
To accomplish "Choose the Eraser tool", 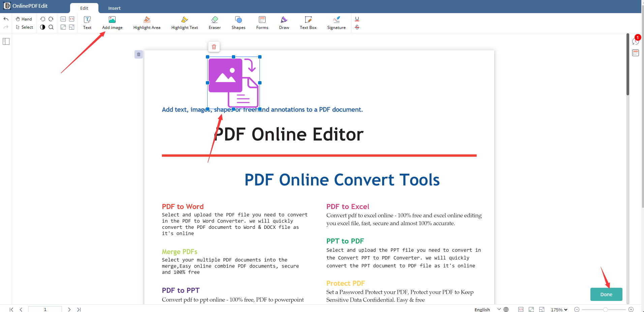I will [214, 23].
